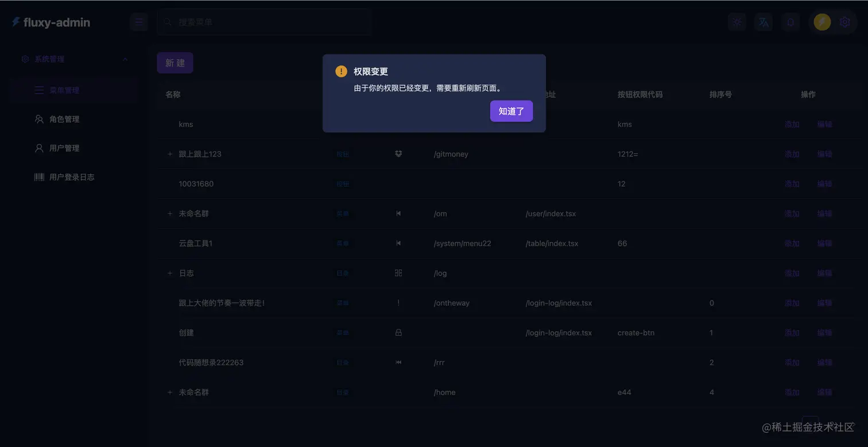Click the 新建 button
The width and height of the screenshot is (868, 447).
[x=175, y=63]
